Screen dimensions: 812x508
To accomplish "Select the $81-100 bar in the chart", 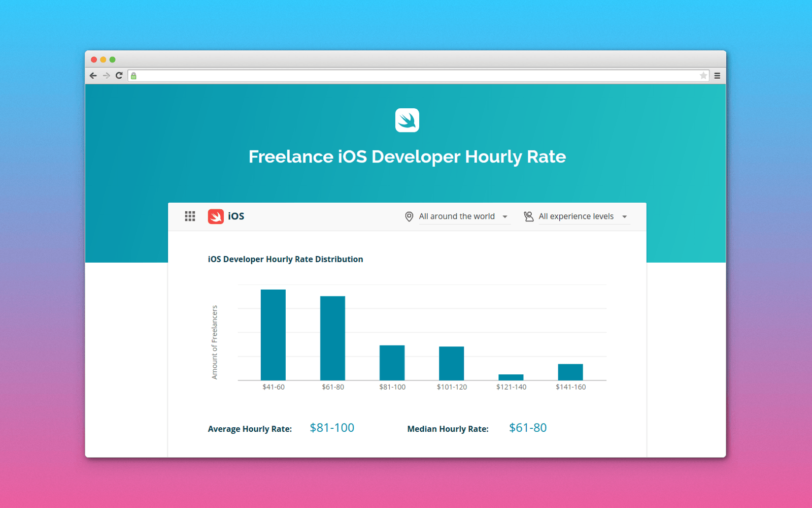I will pyautogui.click(x=392, y=363).
